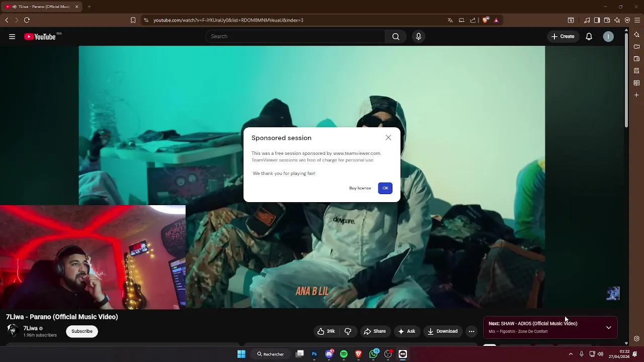Viewport: 644px width, 362px height.
Task: Open the YouTube guide hamburger menu
Action: [12, 36]
